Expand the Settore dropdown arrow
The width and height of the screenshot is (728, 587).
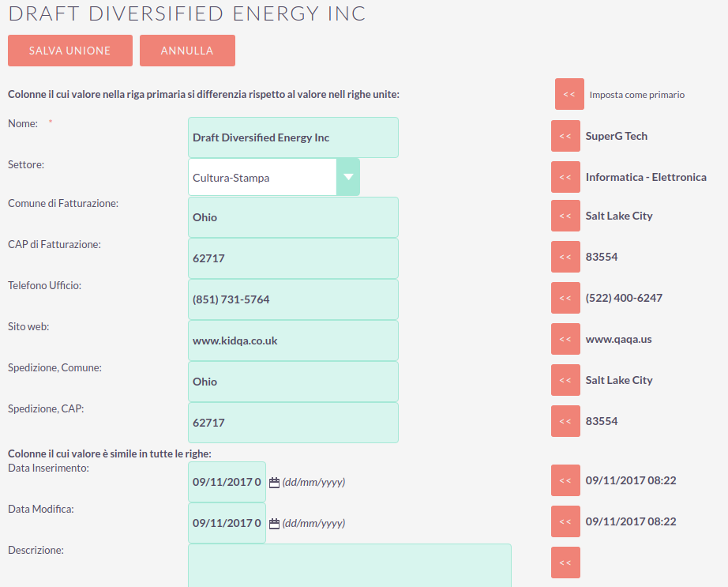[x=348, y=177]
